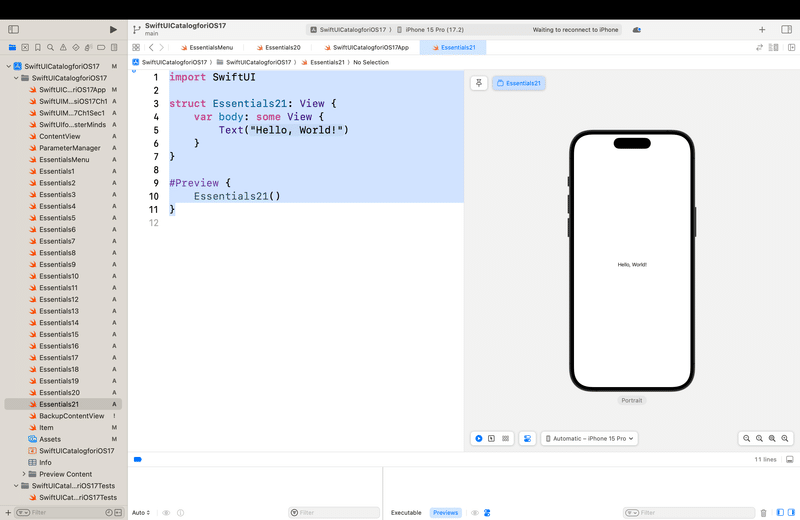Switch to EssentialsMenu editor tab
800x520 pixels.
207,47
